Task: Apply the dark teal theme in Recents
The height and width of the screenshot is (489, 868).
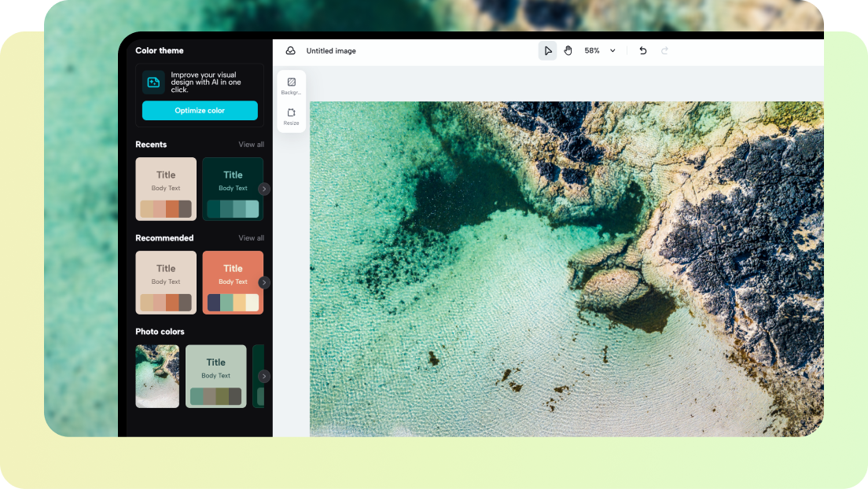Action: point(233,189)
